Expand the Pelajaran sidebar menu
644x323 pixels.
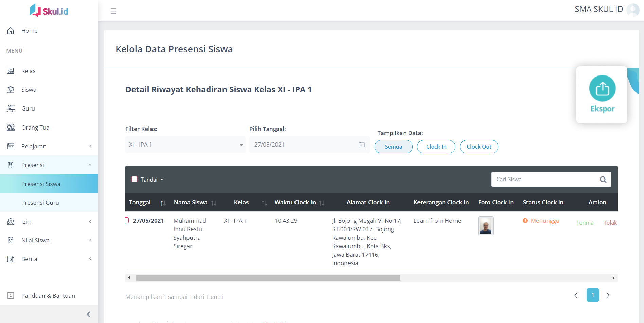[49, 146]
